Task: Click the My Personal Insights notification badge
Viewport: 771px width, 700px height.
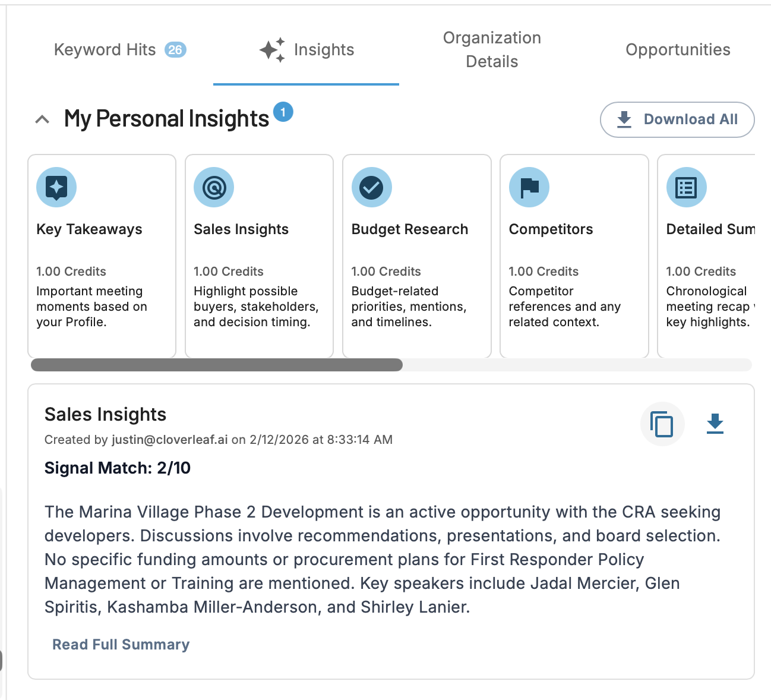Action: [283, 112]
